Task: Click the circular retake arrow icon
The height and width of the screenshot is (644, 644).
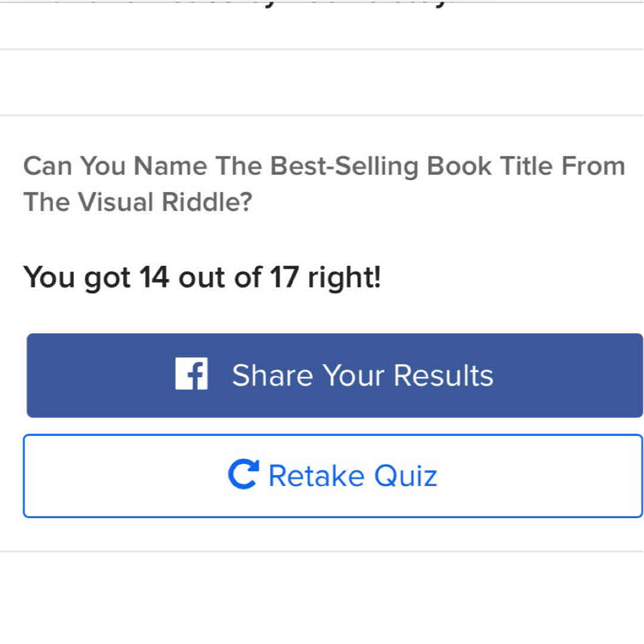Action: (243, 475)
